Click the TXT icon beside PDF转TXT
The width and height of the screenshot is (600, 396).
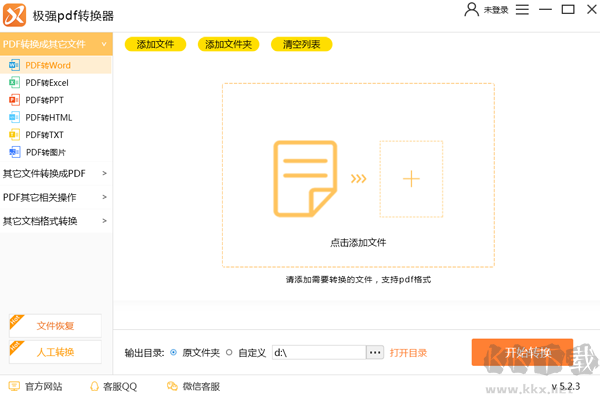pyautogui.click(x=14, y=135)
